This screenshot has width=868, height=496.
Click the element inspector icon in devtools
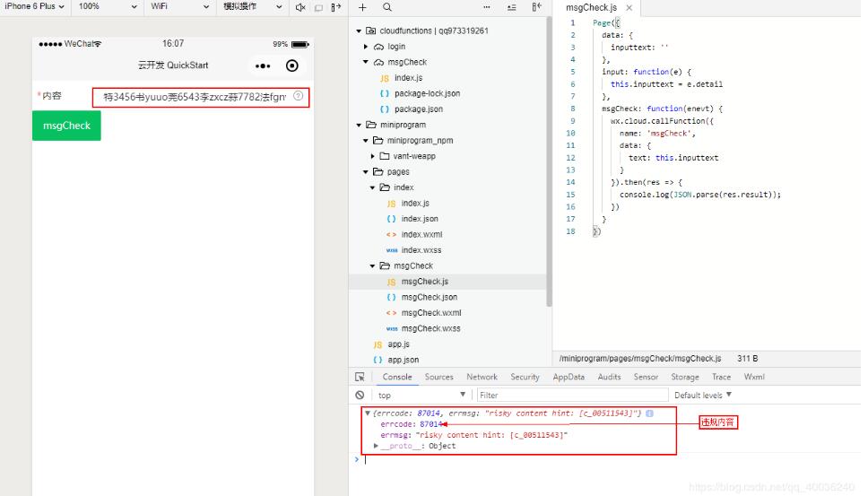pos(360,378)
